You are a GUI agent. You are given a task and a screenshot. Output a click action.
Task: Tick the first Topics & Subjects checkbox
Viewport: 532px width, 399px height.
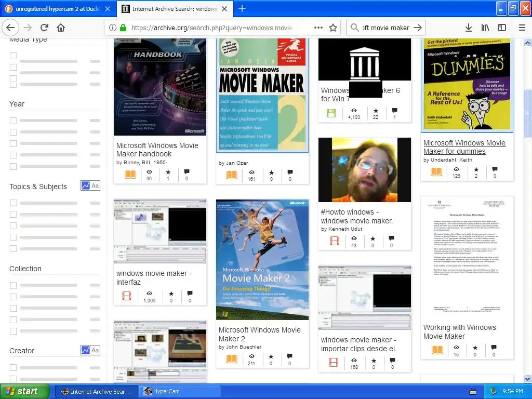click(x=13, y=203)
